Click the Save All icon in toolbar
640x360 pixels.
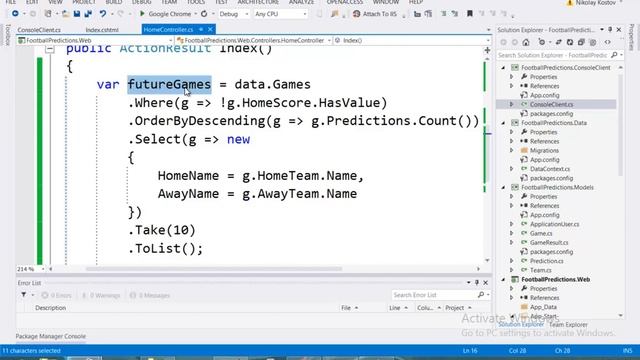(x=88, y=14)
